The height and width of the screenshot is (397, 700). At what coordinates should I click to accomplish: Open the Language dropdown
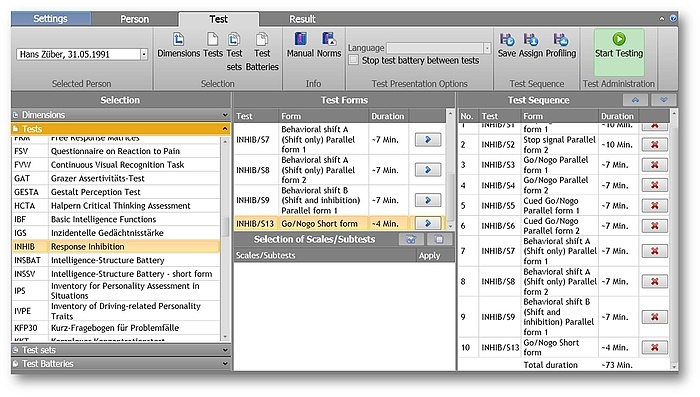[x=487, y=48]
